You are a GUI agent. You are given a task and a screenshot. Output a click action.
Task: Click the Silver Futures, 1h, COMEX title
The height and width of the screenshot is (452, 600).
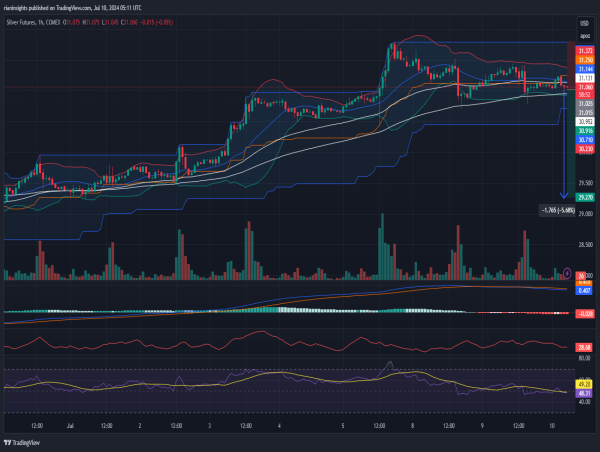(x=33, y=23)
